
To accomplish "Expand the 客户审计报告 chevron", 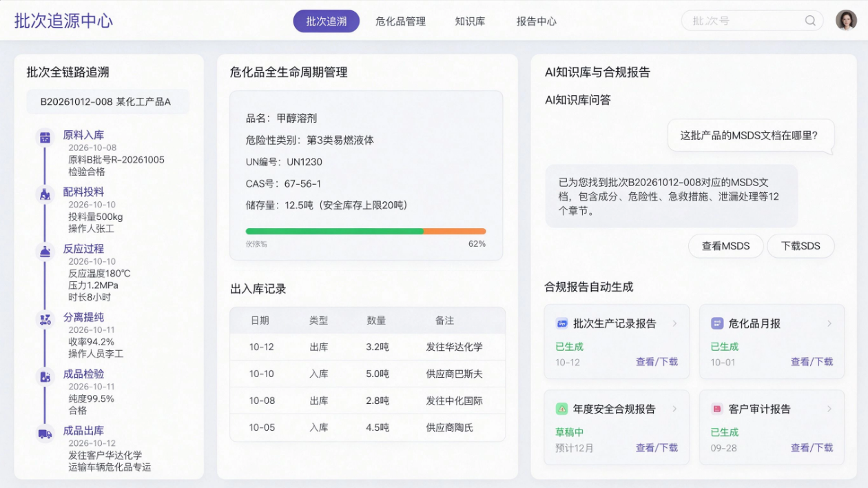I will (829, 409).
